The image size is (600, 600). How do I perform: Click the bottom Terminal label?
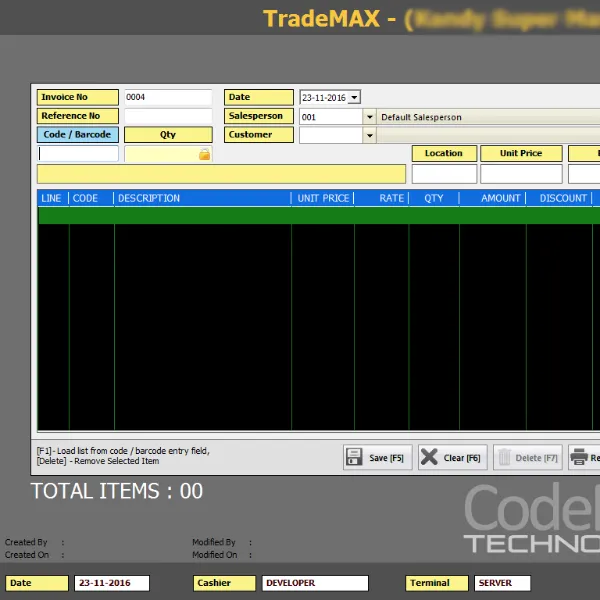click(437, 583)
